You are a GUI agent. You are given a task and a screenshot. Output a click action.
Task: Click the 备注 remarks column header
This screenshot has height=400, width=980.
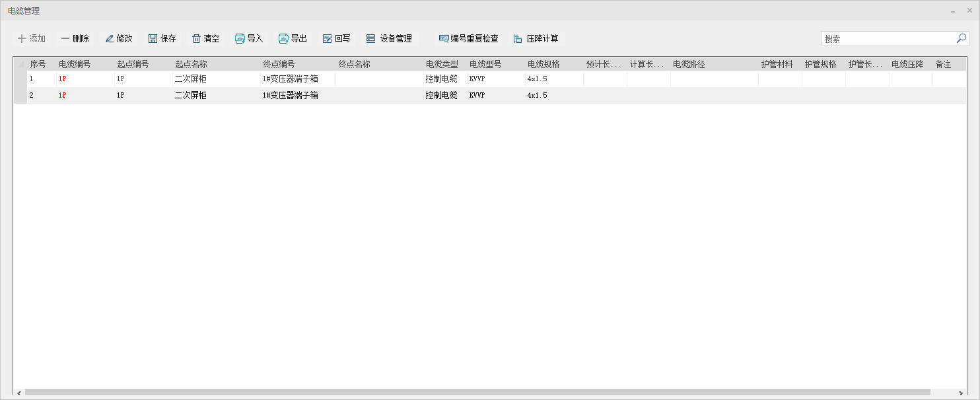pos(943,64)
